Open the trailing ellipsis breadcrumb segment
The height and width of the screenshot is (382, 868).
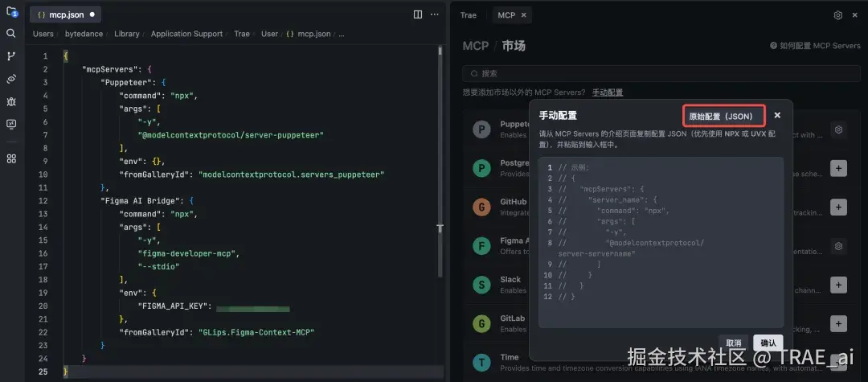(342, 34)
